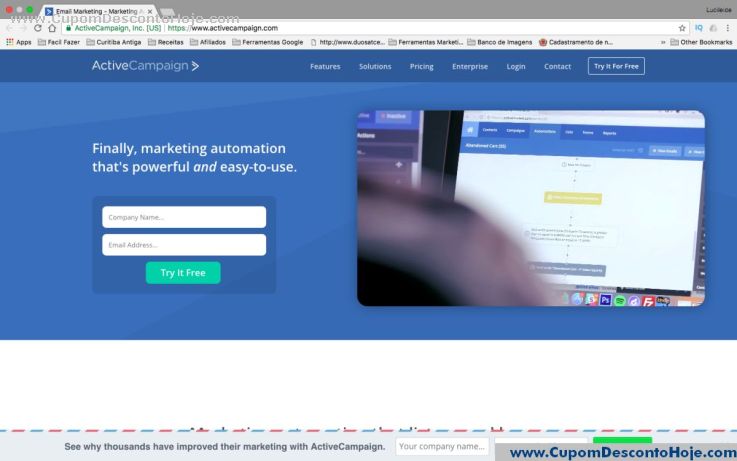
Task: Close the Email Marketing tab
Action: tap(150, 11)
